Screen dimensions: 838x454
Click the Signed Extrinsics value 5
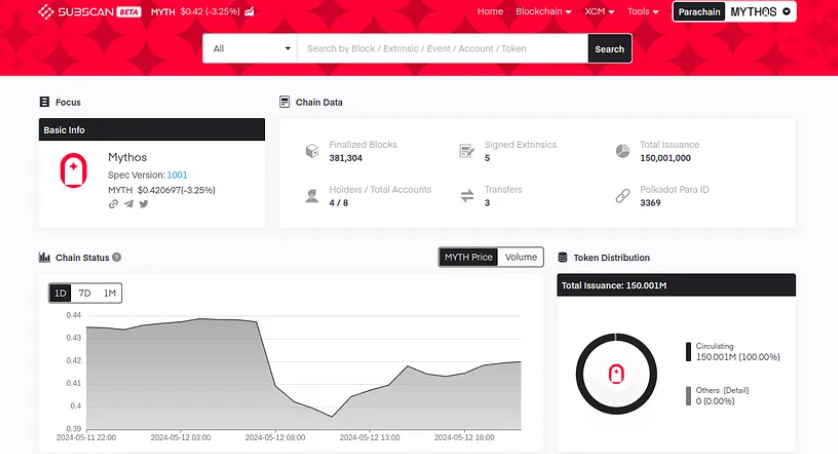(487, 158)
